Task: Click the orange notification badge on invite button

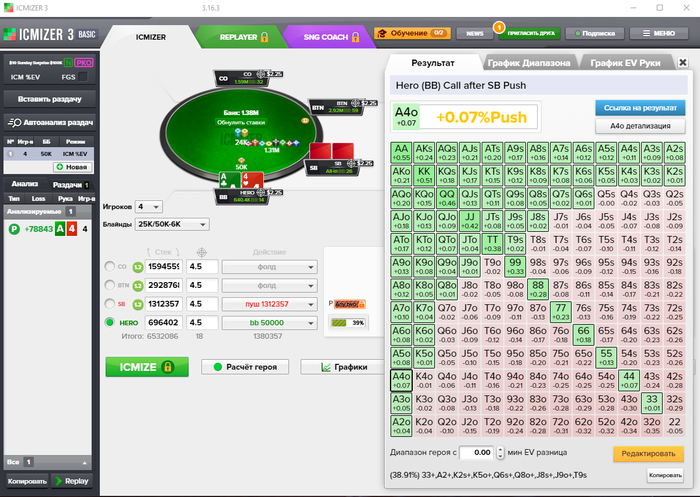Action: (499, 28)
